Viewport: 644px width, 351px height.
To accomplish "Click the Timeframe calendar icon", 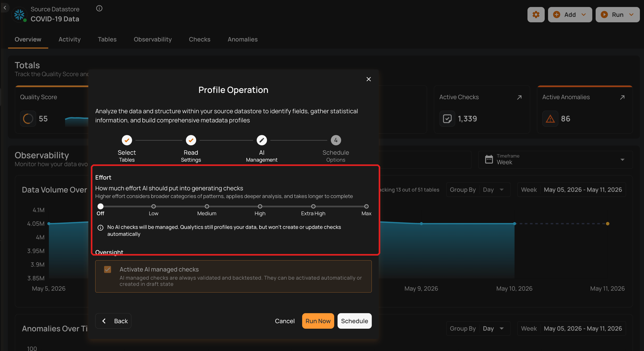I will pos(489,159).
